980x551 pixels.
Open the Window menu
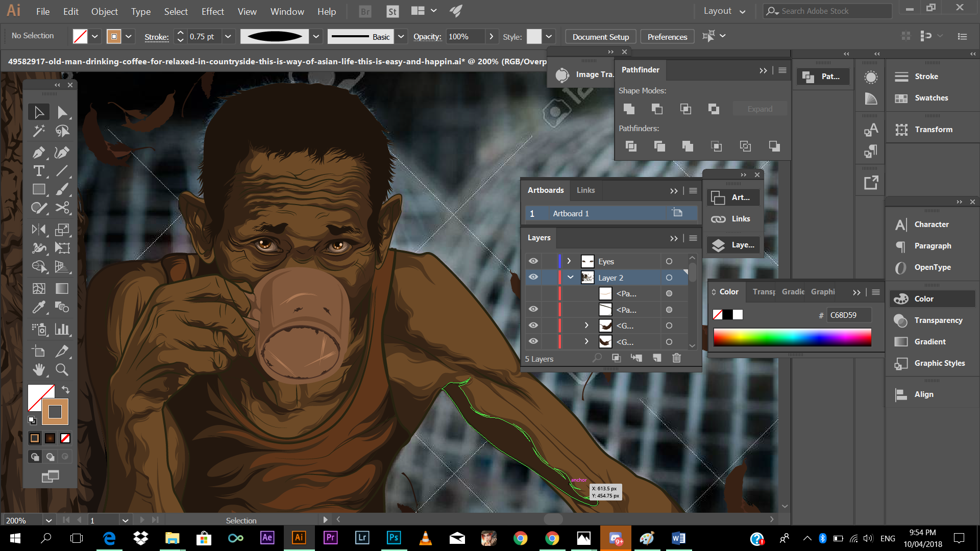point(287,11)
